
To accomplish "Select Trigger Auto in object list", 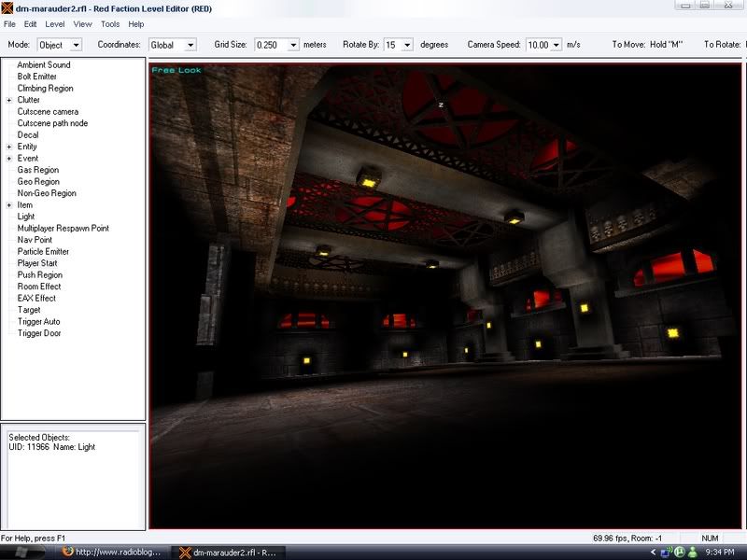I will pos(38,321).
